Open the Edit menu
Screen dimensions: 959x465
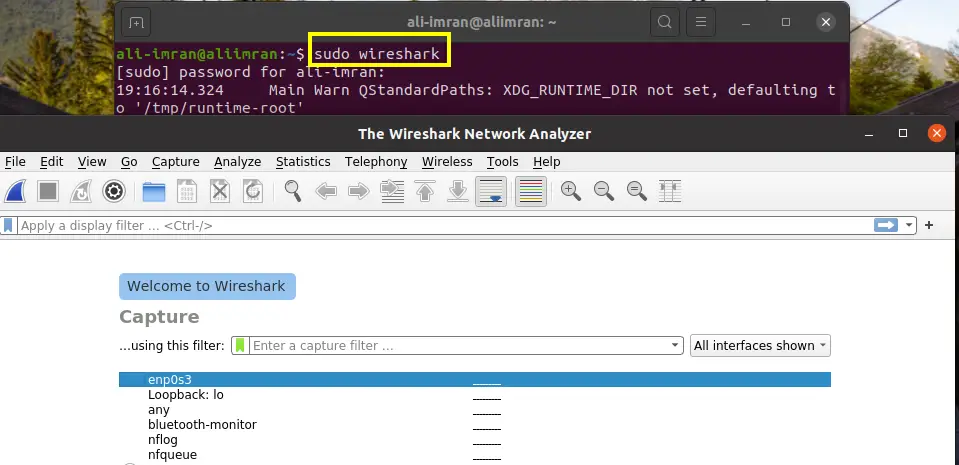pyautogui.click(x=51, y=162)
